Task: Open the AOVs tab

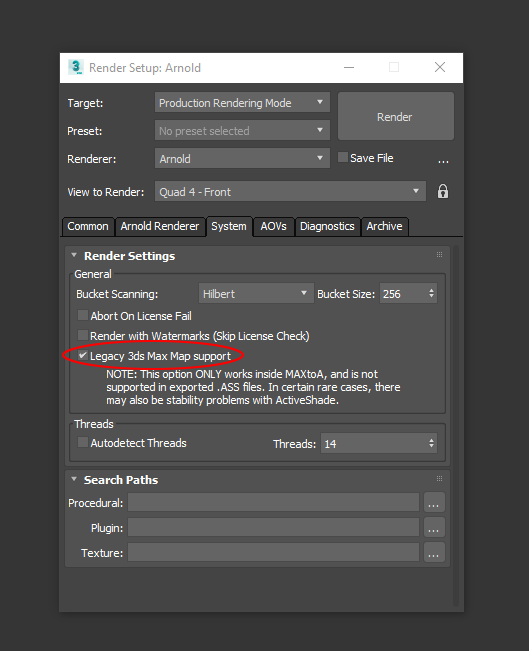Action: (x=274, y=226)
